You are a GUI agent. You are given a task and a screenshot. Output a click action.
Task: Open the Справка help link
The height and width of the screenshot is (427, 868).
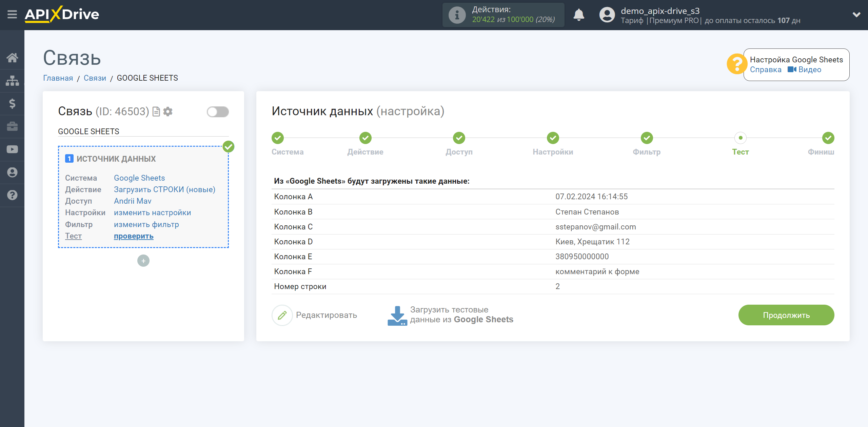pyautogui.click(x=765, y=70)
